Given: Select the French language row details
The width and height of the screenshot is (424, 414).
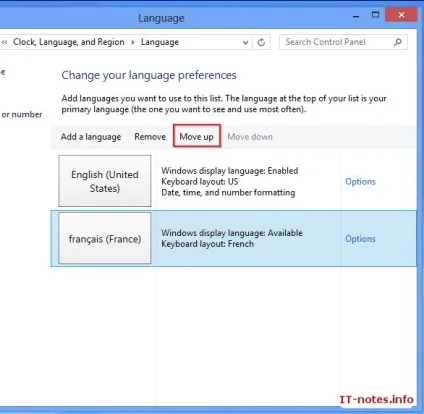Looking at the screenshot, I should click(x=232, y=238).
